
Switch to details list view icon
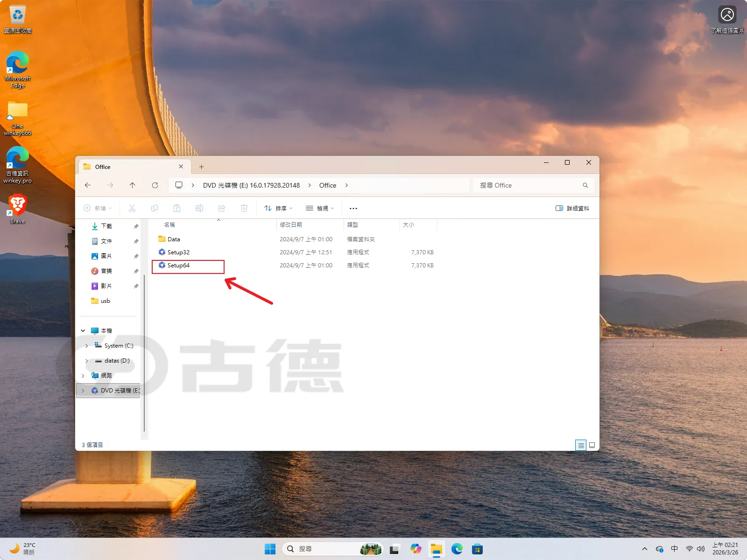click(581, 445)
